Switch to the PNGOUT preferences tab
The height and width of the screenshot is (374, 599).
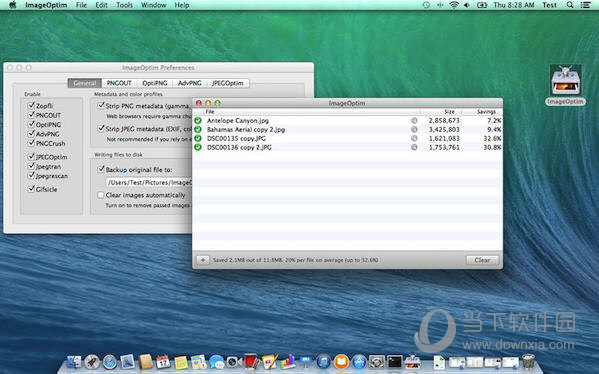coord(119,83)
